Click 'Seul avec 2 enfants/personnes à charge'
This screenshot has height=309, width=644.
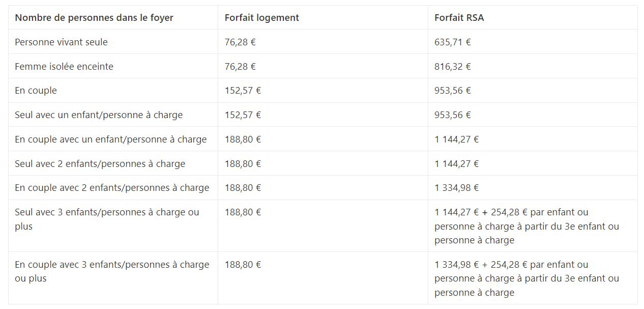(100, 164)
